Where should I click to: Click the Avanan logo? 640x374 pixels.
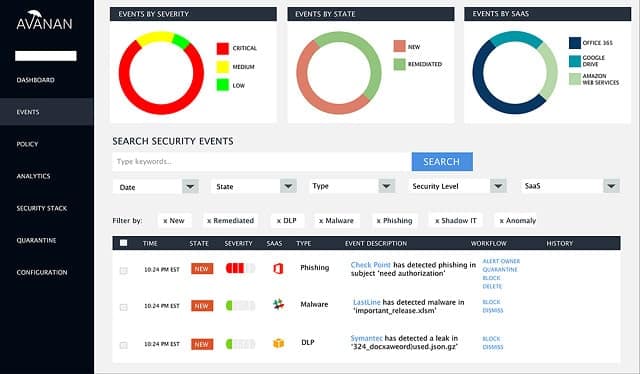44,20
